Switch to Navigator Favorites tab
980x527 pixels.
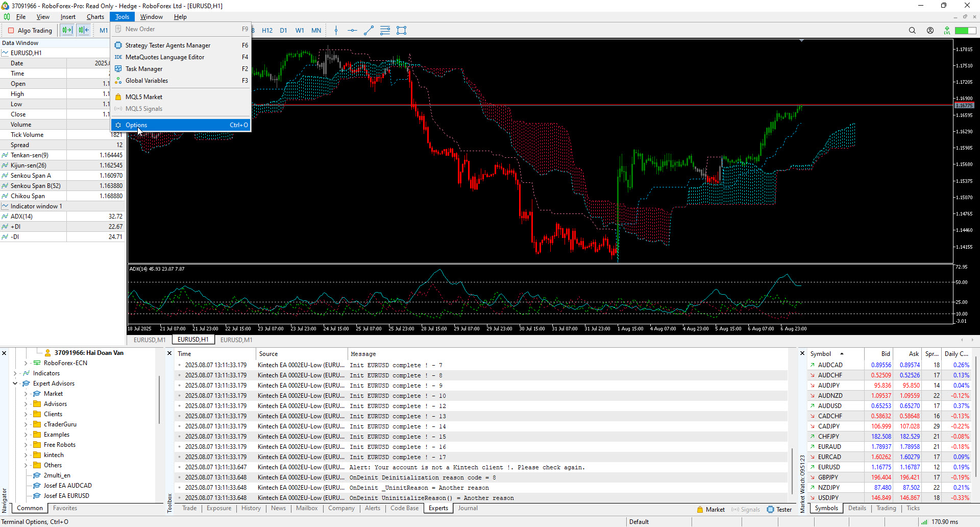pos(65,508)
